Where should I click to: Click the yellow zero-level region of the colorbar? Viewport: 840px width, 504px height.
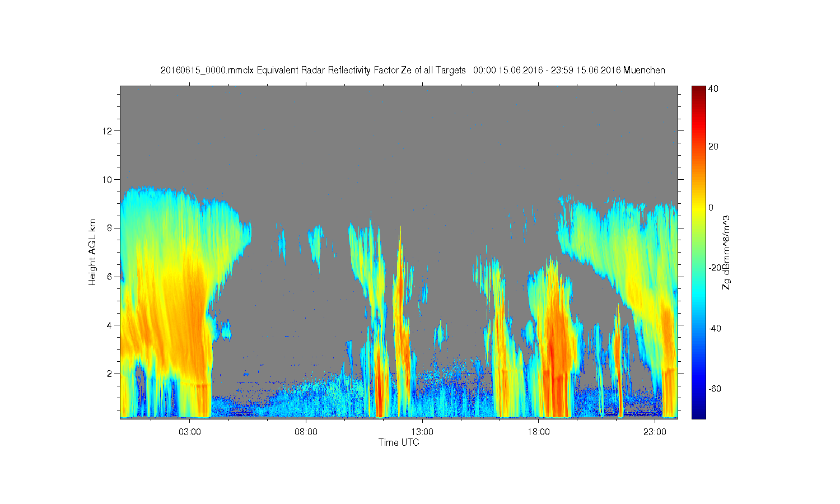[x=698, y=207]
